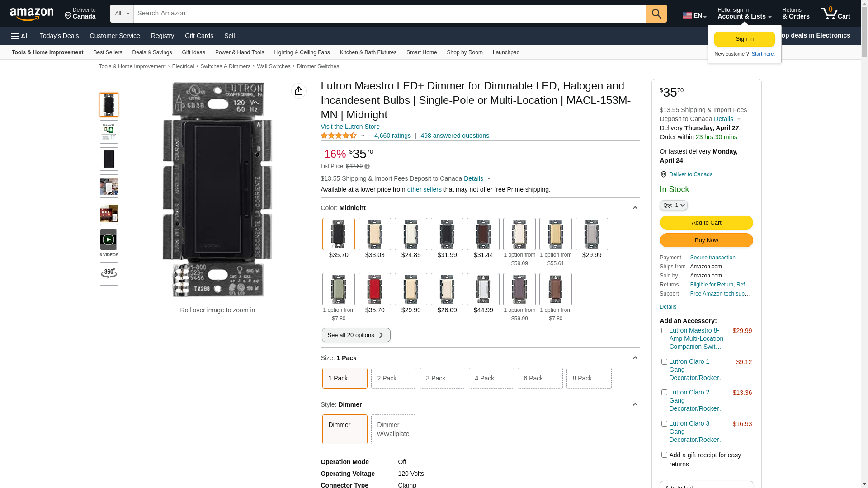Collapse the Color options section
Image resolution: width=868 pixels, height=488 pixels.
coord(635,208)
